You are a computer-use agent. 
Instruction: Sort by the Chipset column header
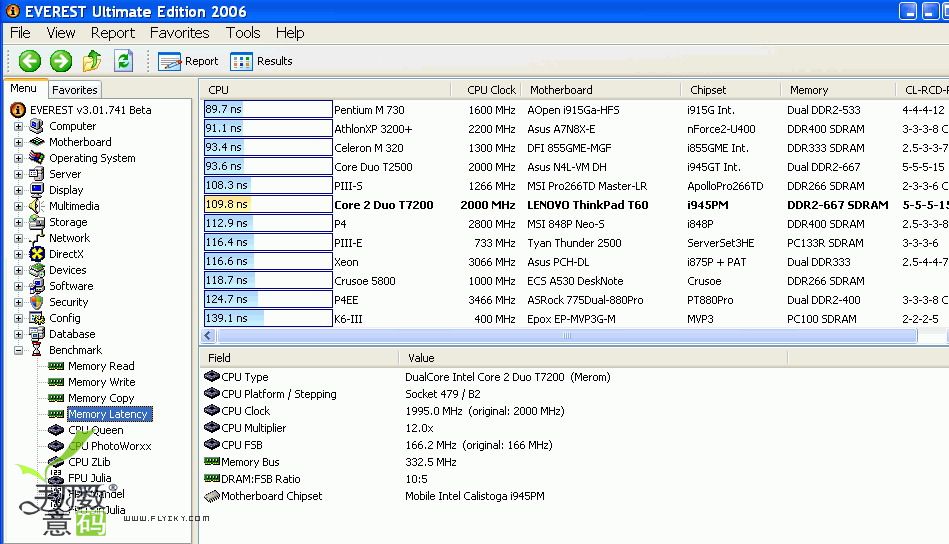coord(731,90)
